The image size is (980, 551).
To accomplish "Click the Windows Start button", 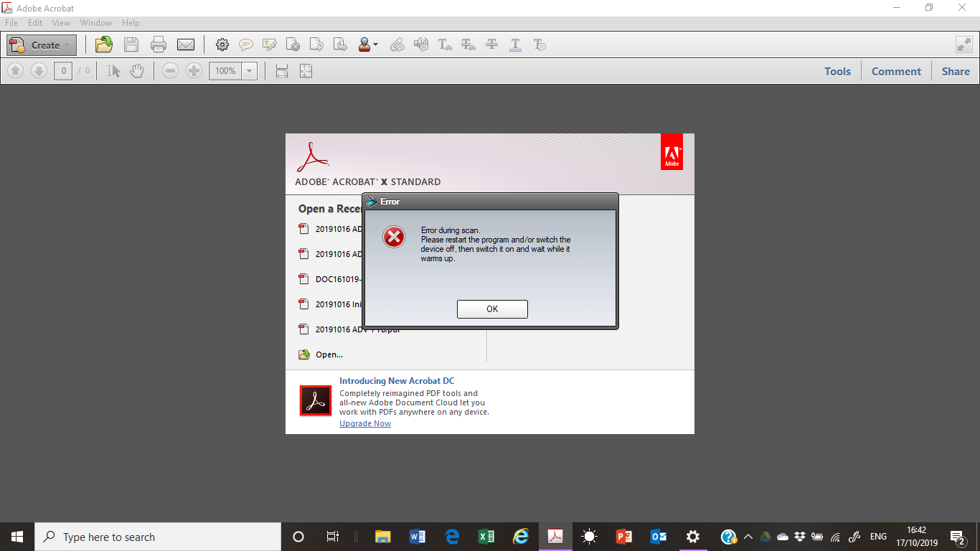I will [17, 537].
